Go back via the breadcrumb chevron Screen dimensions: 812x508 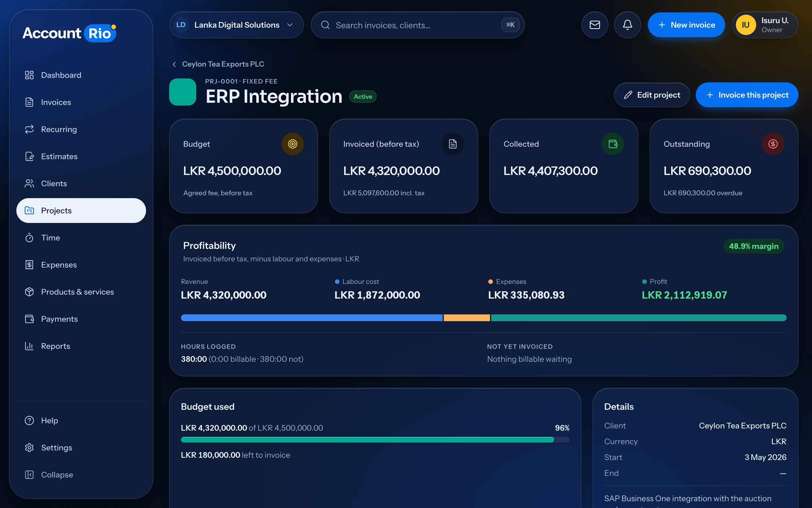click(174, 64)
